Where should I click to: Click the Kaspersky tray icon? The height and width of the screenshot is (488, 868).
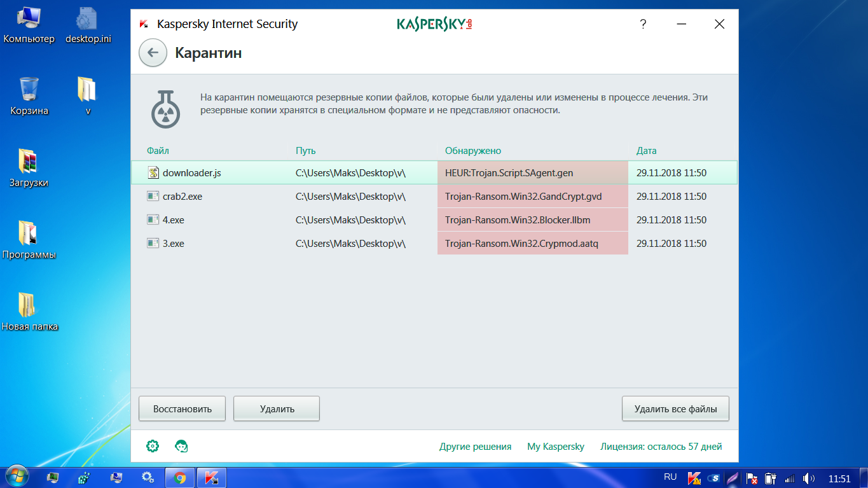pos(695,478)
